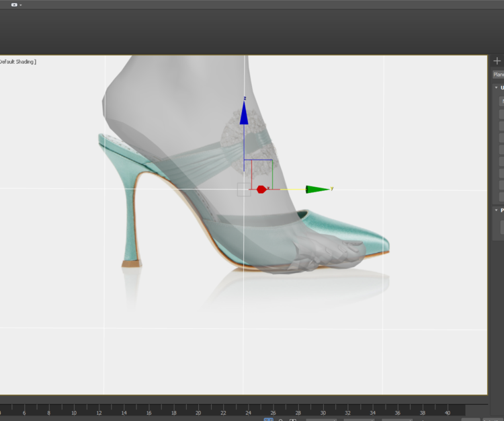Collapse the rollout starting with U
Image resolution: width=504 pixels, height=421 pixels.
click(497, 87)
